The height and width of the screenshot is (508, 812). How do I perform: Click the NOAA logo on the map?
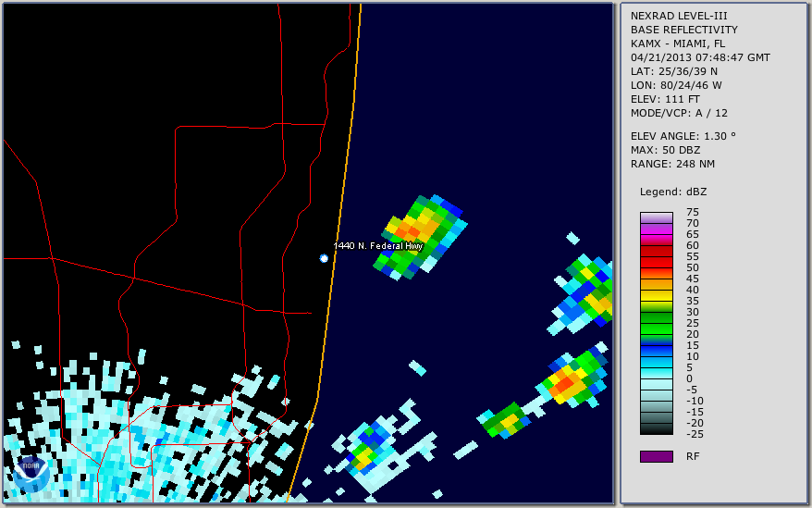click(31, 474)
